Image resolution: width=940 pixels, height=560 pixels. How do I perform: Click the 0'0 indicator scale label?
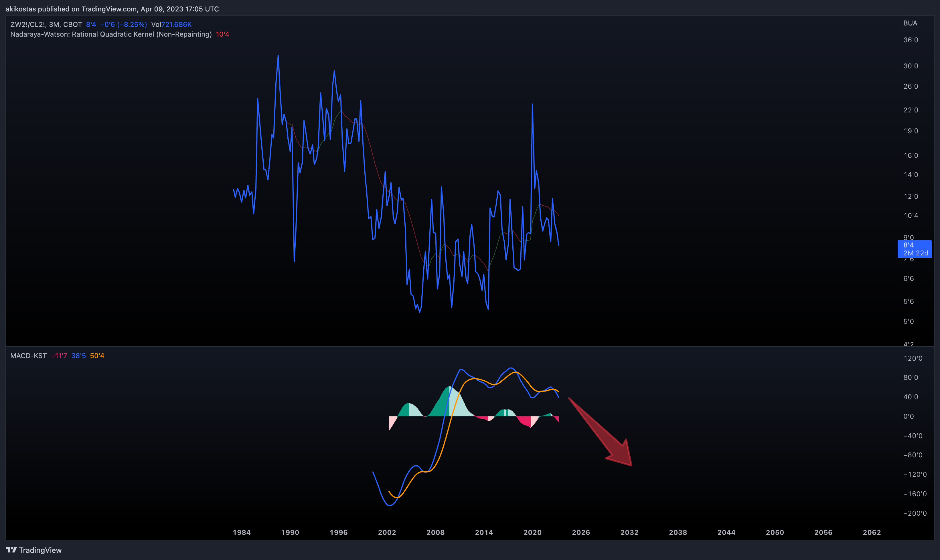point(909,416)
